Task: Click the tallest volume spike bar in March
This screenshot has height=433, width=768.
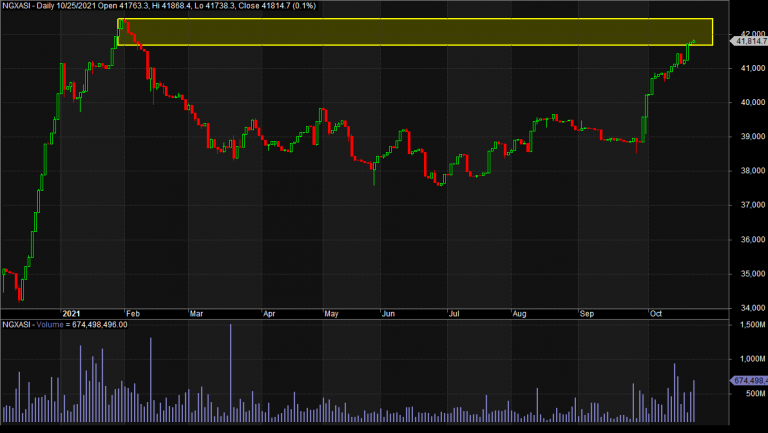Action: click(231, 373)
